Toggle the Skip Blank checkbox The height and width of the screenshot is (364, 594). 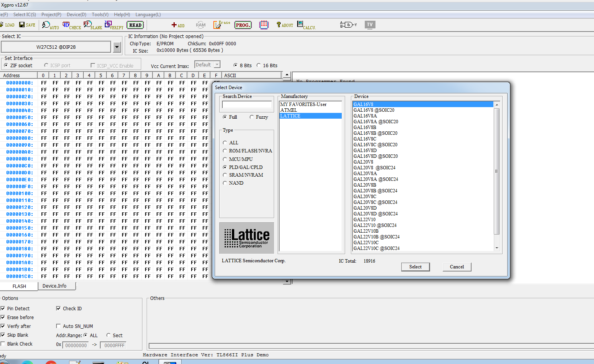3,335
